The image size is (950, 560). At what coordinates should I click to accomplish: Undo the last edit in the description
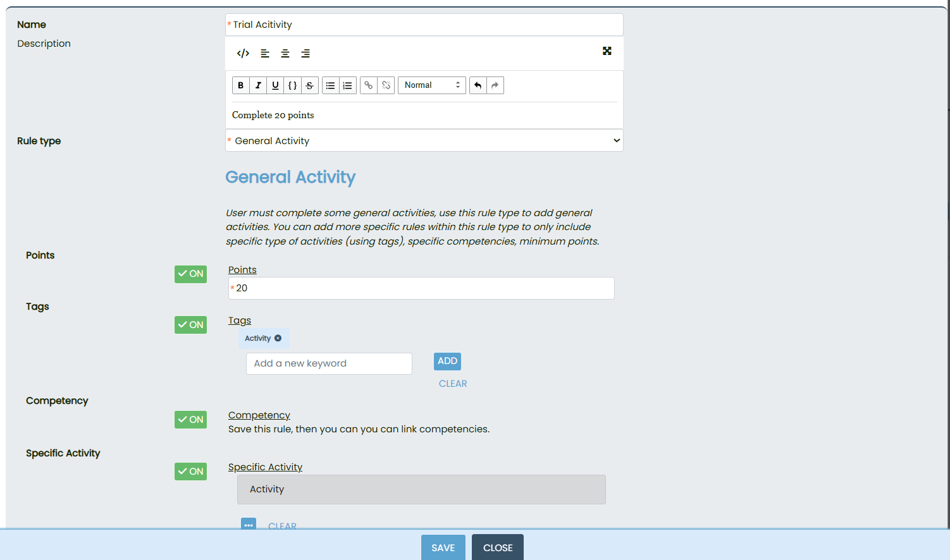point(478,85)
